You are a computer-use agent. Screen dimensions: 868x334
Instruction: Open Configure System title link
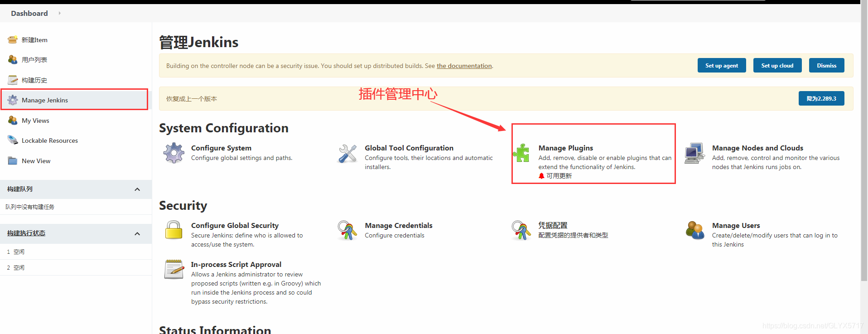pyautogui.click(x=221, y=148)
